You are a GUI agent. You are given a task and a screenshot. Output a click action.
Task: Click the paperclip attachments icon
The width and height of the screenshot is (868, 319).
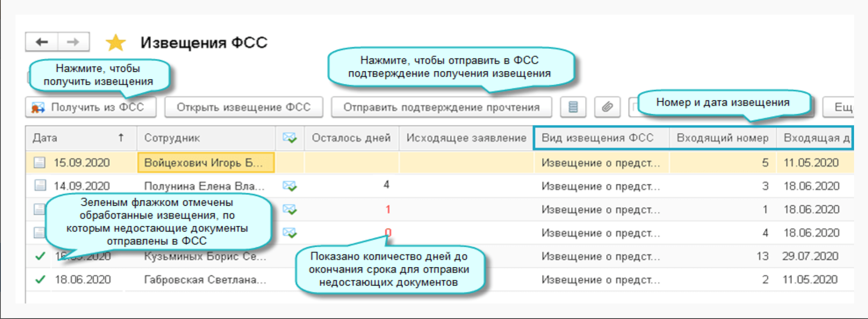(x=607, y=107)
